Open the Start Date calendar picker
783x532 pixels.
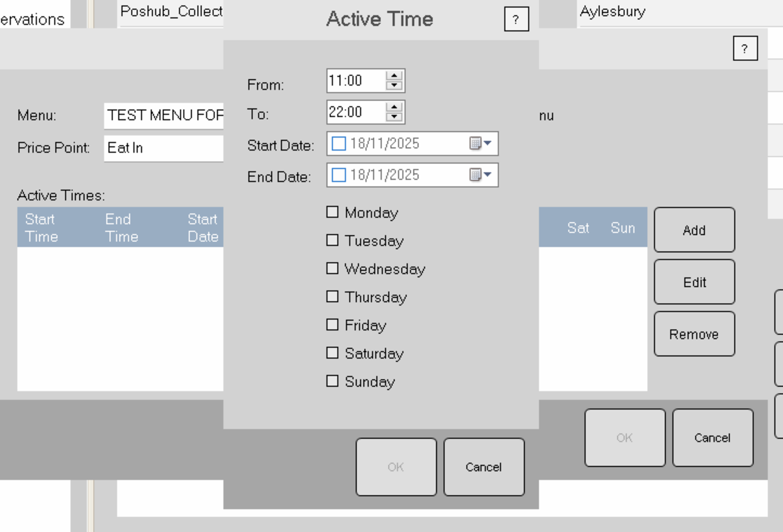[x=474, y=144]
